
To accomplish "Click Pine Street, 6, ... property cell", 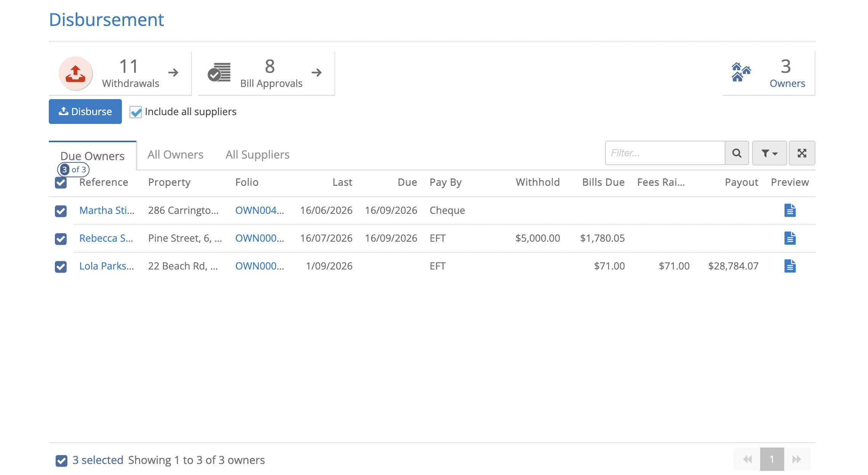I will coord(185,238).
